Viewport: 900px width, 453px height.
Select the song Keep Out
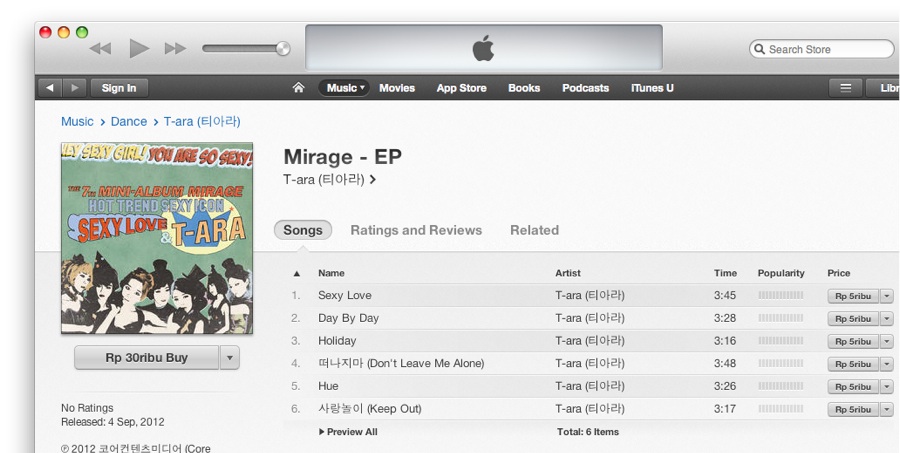coord(370,409)
